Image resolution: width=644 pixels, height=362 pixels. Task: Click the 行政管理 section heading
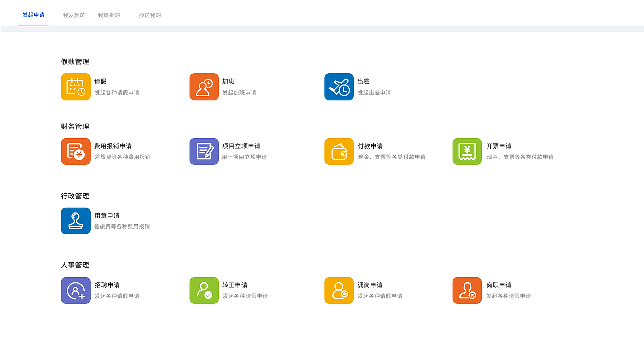point(75,196)
